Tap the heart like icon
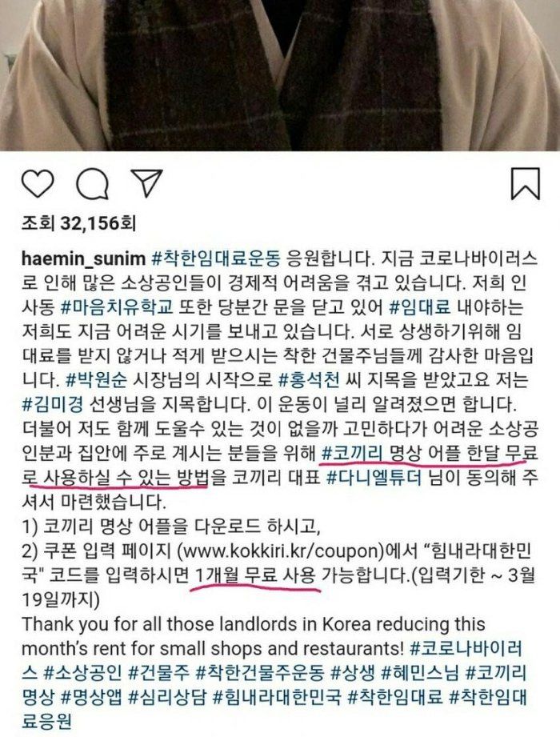560x737 pixels. pyautogui.click(x=38, y=183)
